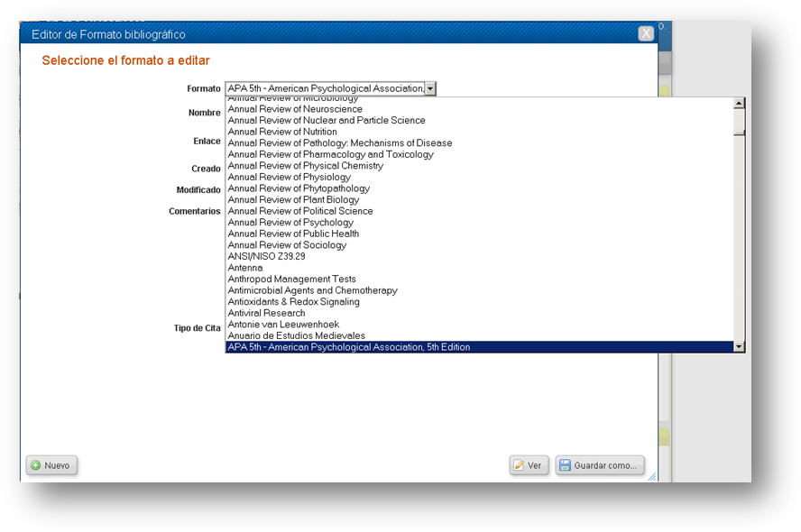The width and height of the screenshot is (801, 532).
Task: Click the Nuevo button
Action: 51,465
